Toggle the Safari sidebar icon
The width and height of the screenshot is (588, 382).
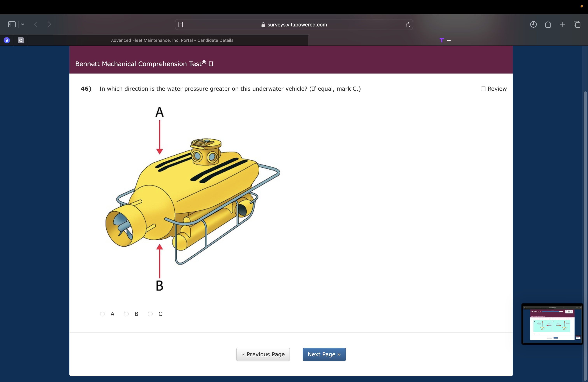12,24
